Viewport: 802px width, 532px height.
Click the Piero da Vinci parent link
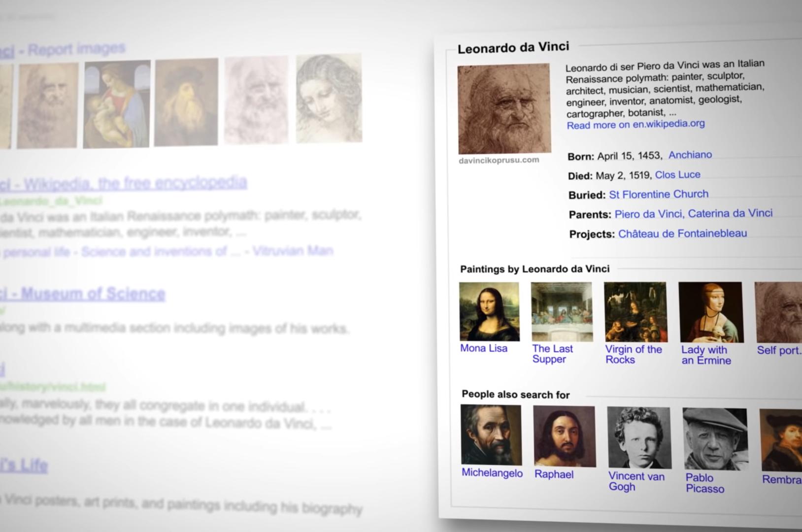(x=649, y=214)
